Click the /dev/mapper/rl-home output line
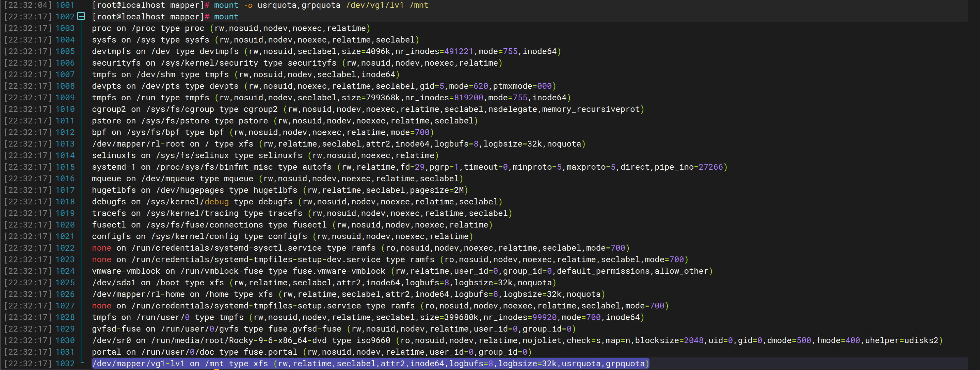The image size is (980, 370). pos(348,294)
